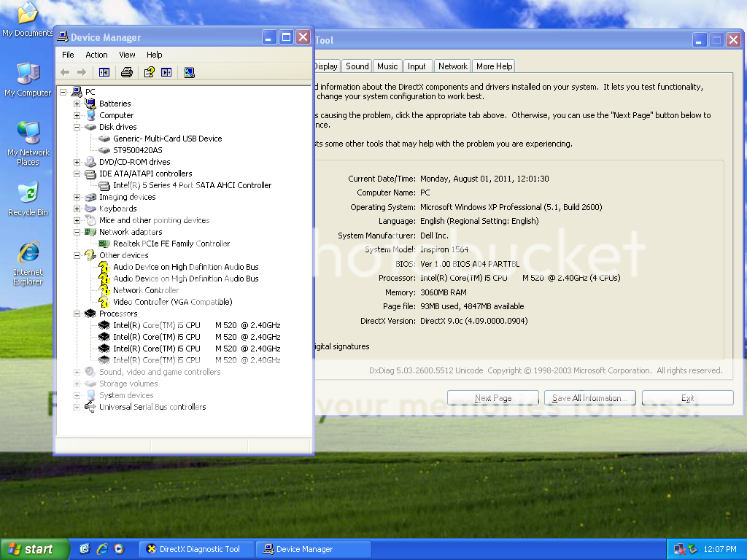Select Video Controller warning icon

pyautogui.click(x=104, y=302)
